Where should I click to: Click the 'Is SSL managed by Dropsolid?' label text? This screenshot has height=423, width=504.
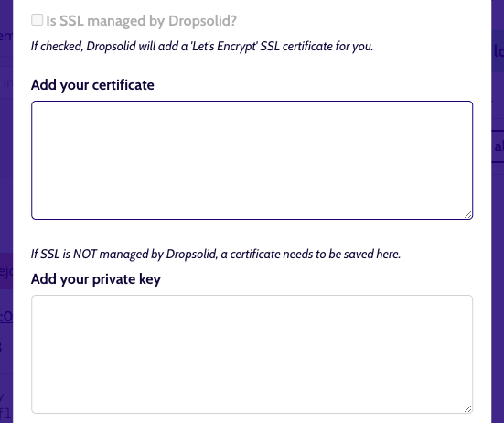coord(141,20)
